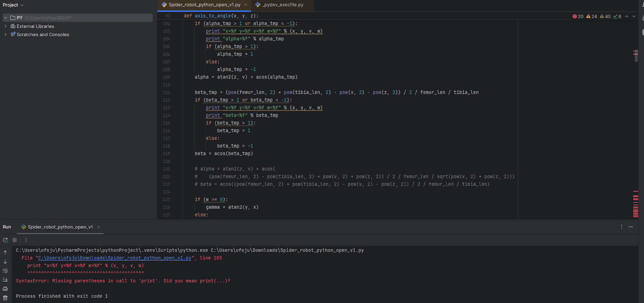Click 'beta = acos(beta_tmp)' code line
The width and height of the screenshot is (644, 303).
[x=224, y=153]
